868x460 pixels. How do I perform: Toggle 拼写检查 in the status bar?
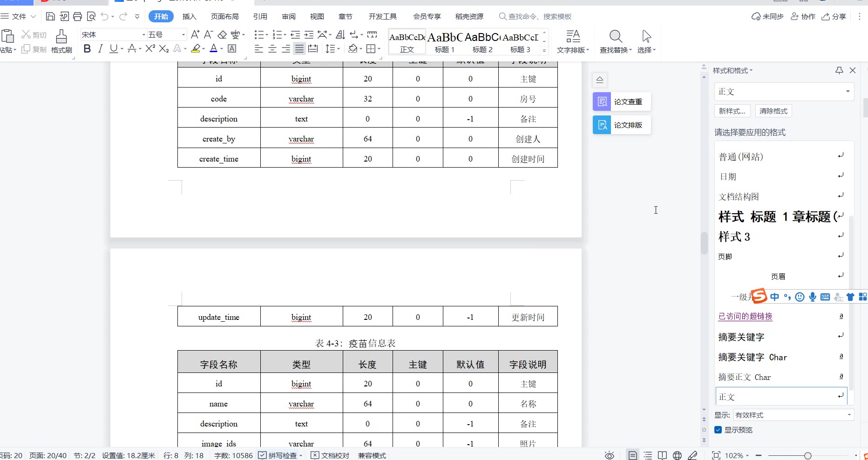click(x=278, y=455)
